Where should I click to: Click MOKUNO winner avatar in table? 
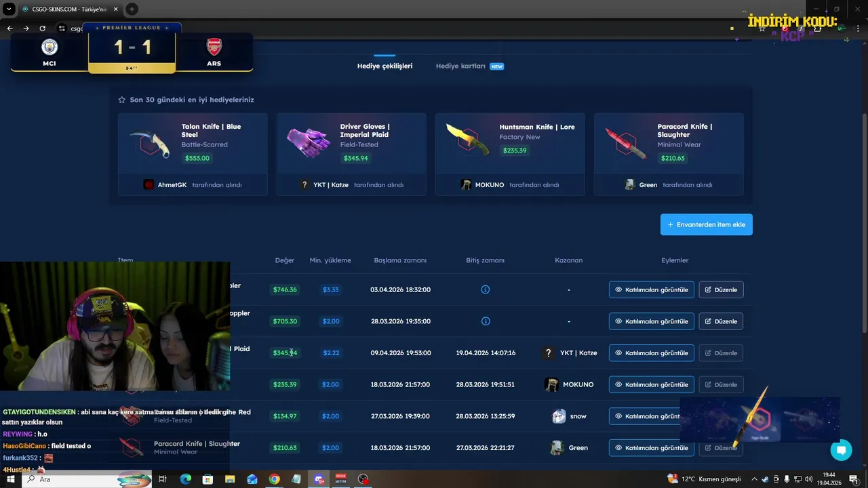pyautogui.click(x=552, y=384)
